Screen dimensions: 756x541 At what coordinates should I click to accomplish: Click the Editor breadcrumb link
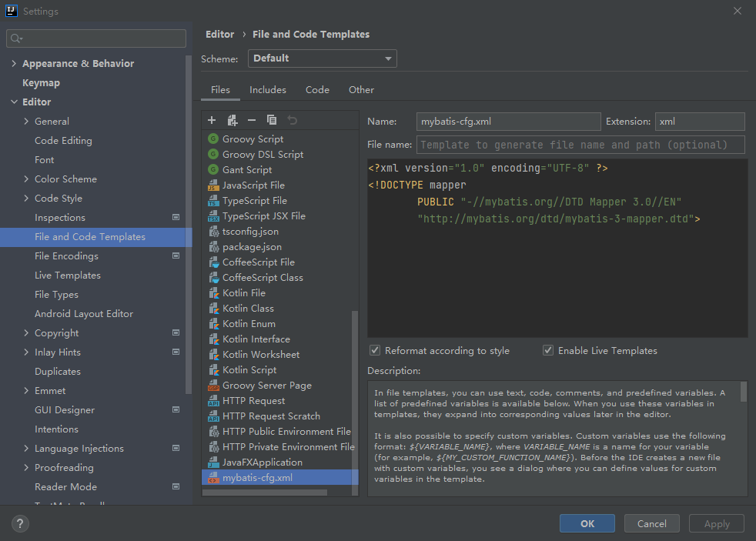coord(220,34)
